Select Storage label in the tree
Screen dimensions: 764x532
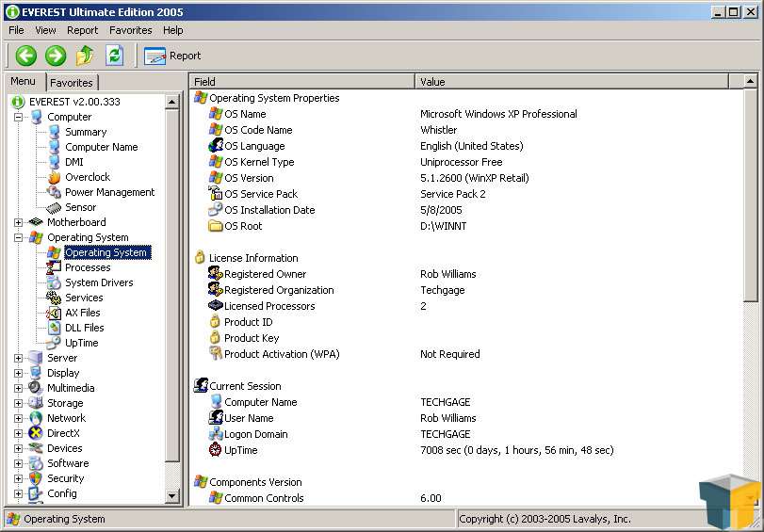point(65,403)
